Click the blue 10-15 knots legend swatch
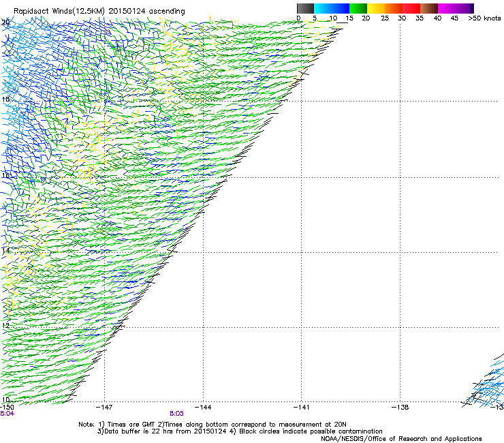This screenshot has height=443, width=504. coord(341,8)
